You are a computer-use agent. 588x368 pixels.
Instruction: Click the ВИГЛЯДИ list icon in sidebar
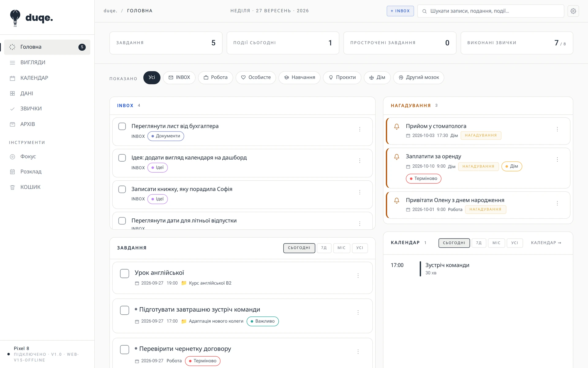point(12,63)
